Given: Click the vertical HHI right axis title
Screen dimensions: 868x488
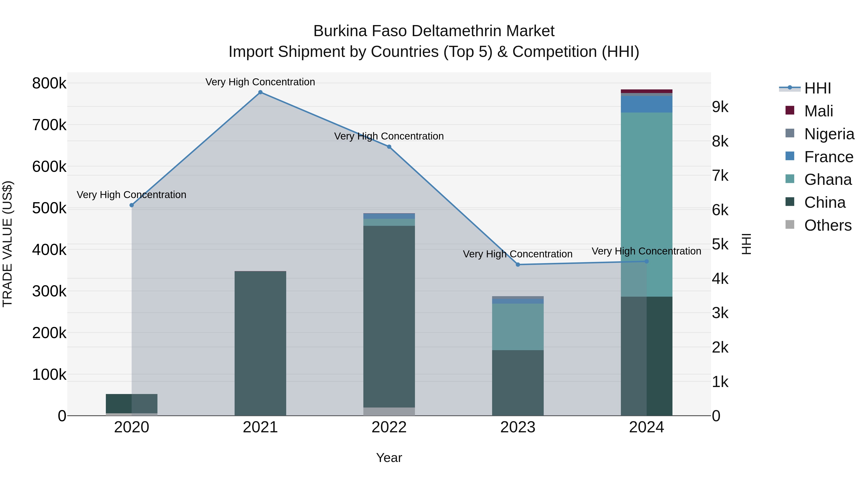Looking at the screenshot, I should click(747, 244).
